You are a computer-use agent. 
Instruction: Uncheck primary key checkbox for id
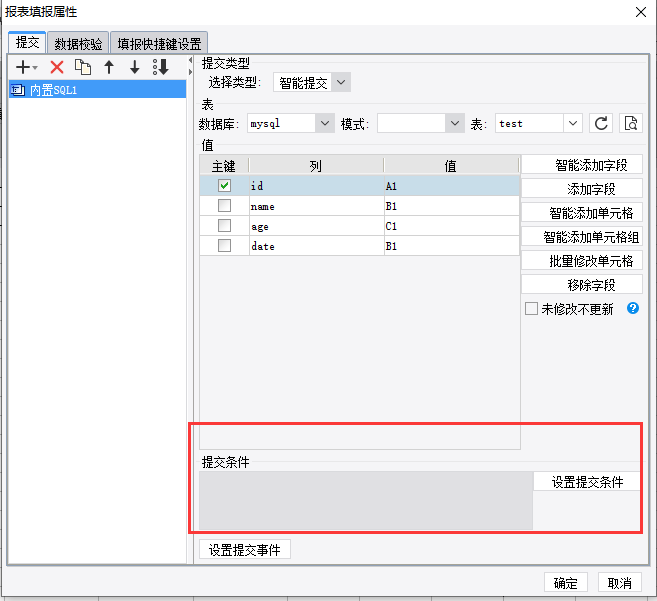pyautogui.click(x=224, y=185)
